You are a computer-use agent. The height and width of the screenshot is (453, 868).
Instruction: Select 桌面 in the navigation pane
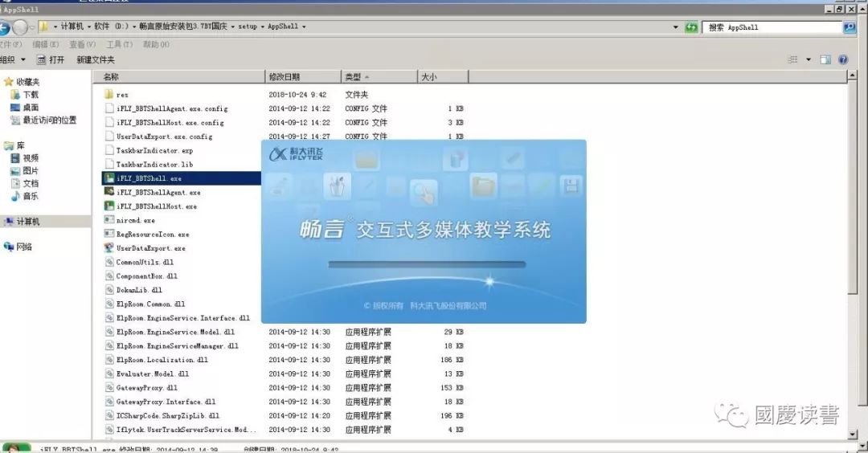(31, 108)
